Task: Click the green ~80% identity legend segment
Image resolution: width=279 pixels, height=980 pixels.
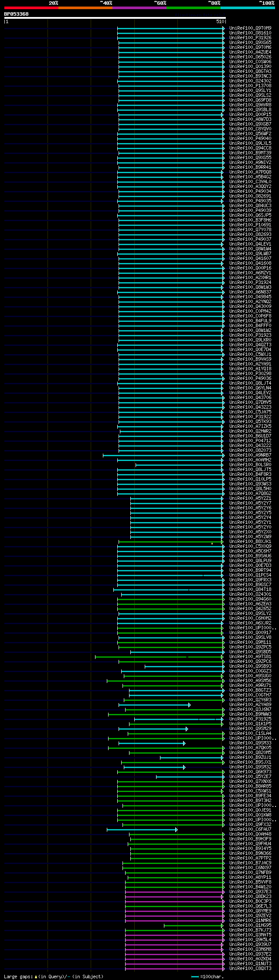Action: 194,8
